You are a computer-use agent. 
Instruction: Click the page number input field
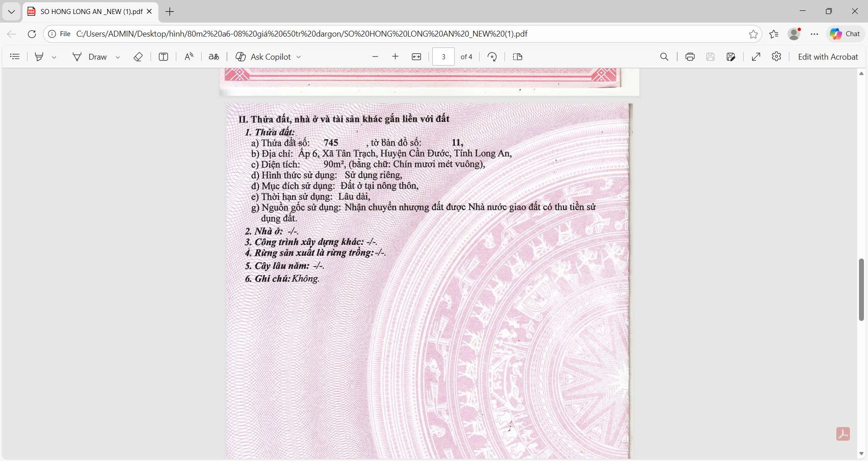[x=443, y=56]
